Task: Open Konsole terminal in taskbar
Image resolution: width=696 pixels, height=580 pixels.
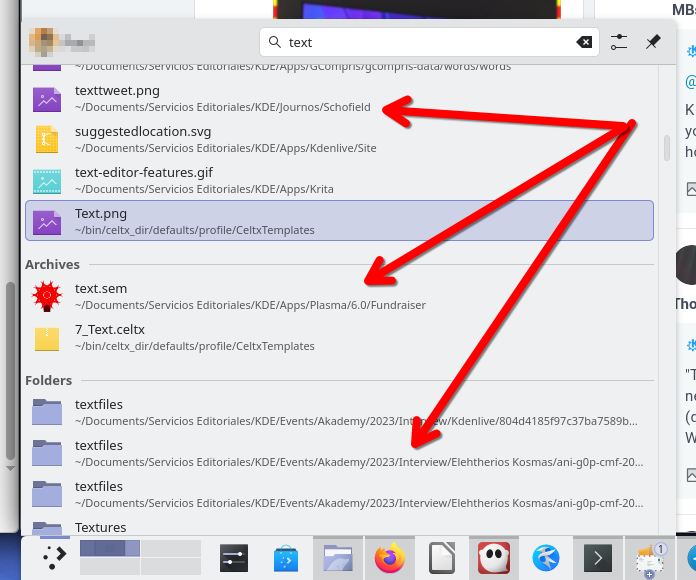Action: click(x=598, y=558)
